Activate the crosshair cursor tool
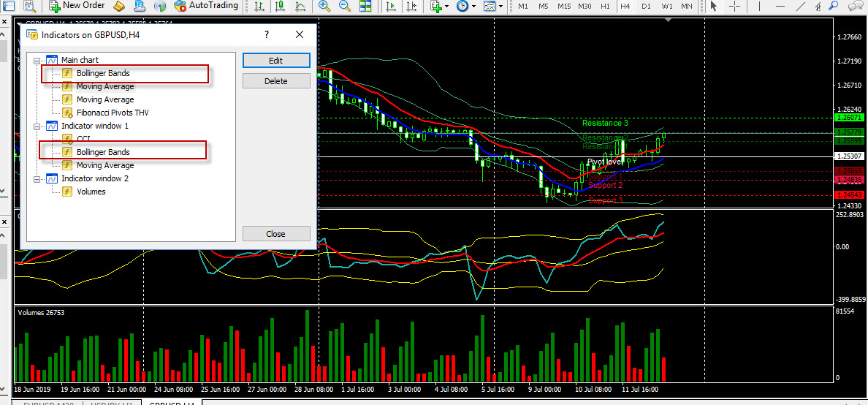Image resolution: width=868 pixels, height=405 pixels. click(734, 6)
